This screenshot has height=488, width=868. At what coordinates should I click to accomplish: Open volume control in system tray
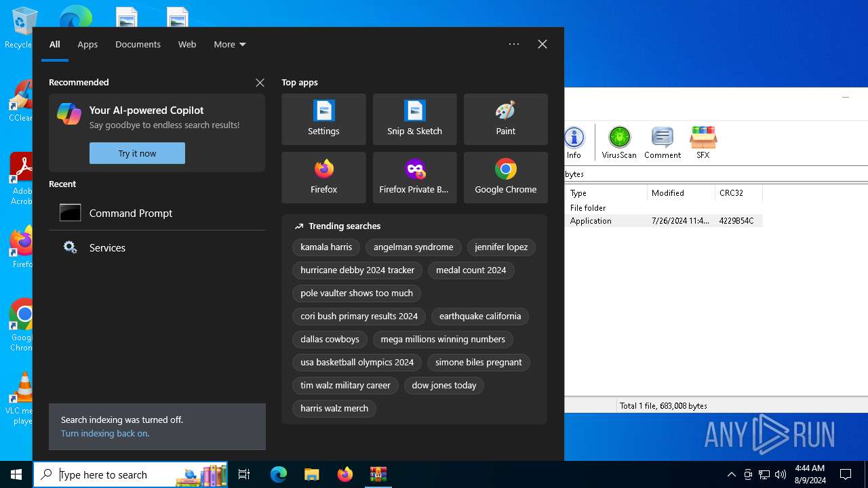(x=781, y=474)
